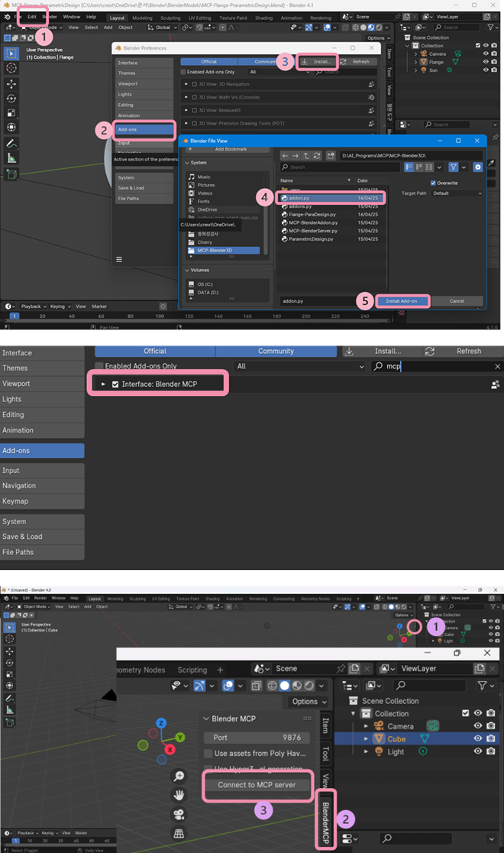504x853 pixels.
Task: Click the zoom magnifier icon in viewport
Action: pos(179,777)
